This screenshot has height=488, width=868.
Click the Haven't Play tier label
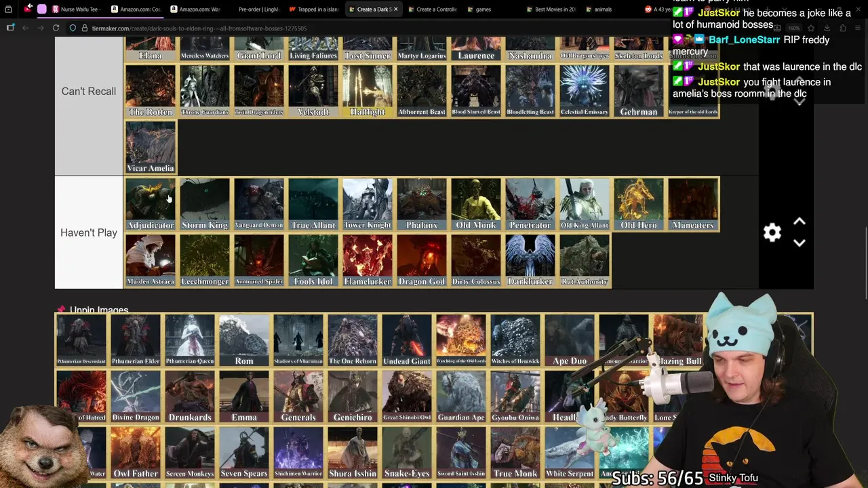89,232
